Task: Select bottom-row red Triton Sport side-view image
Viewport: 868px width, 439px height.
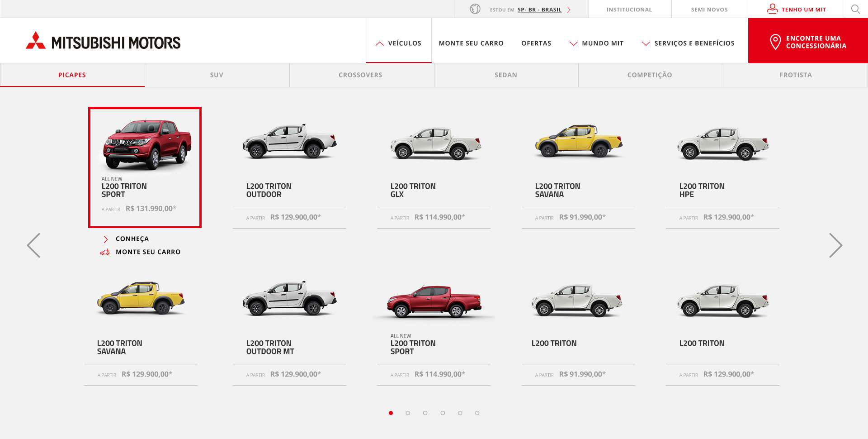Action: (434, 301)
